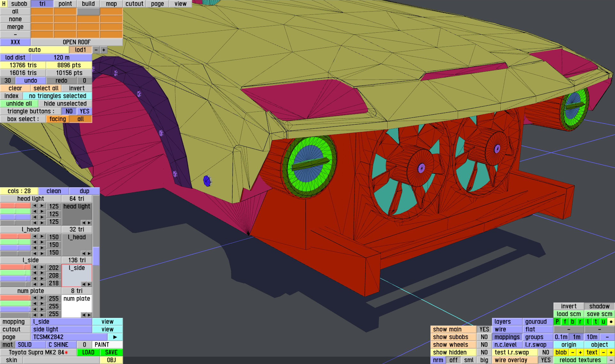This screenshot has width=615, height=364.
Task: Set triangle buttons to NO
Action: (69, 111)
